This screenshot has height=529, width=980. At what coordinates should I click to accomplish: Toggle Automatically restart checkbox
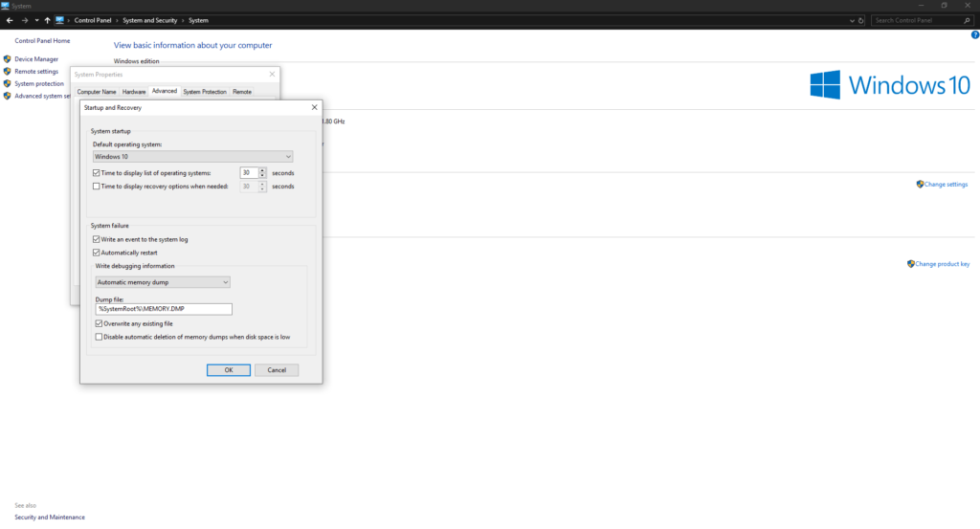(x=97, y=253)
